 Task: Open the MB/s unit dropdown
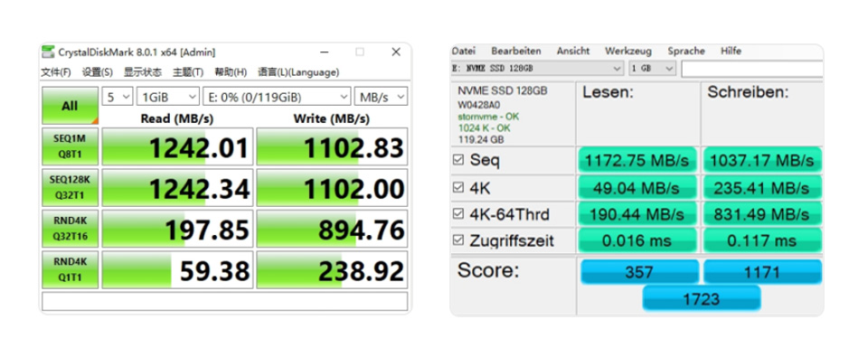pyautogui.click(x=381, y=97)
